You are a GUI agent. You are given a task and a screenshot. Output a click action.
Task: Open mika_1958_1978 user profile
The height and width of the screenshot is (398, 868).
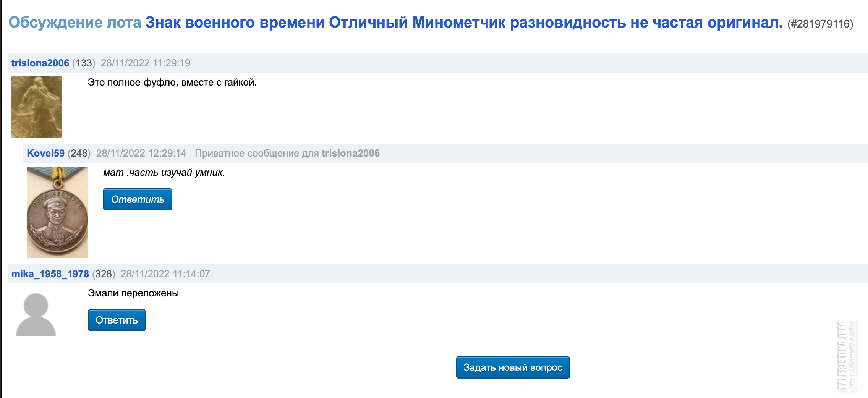coord(50,274)
